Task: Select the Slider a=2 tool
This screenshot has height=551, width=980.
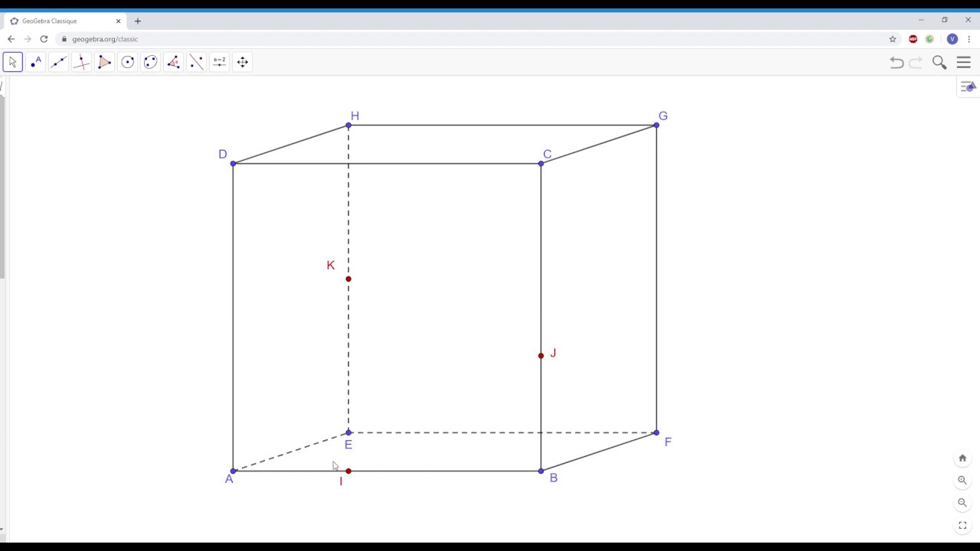Action: click(x=220, y=62)
